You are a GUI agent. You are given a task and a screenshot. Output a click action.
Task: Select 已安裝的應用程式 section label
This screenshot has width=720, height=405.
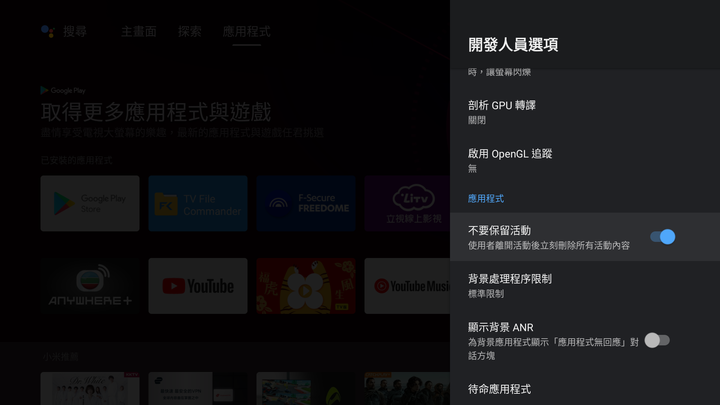click(x=76, y=160)
